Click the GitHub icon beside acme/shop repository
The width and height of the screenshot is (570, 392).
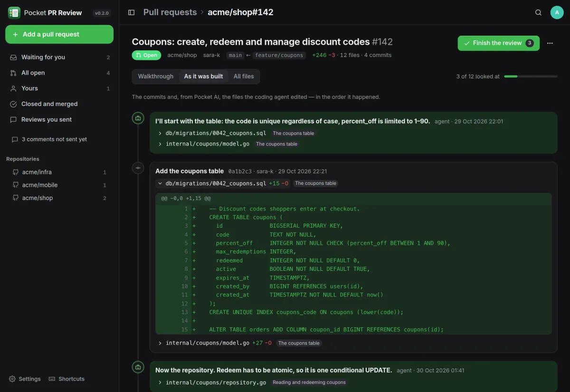(x=16, y=198)
